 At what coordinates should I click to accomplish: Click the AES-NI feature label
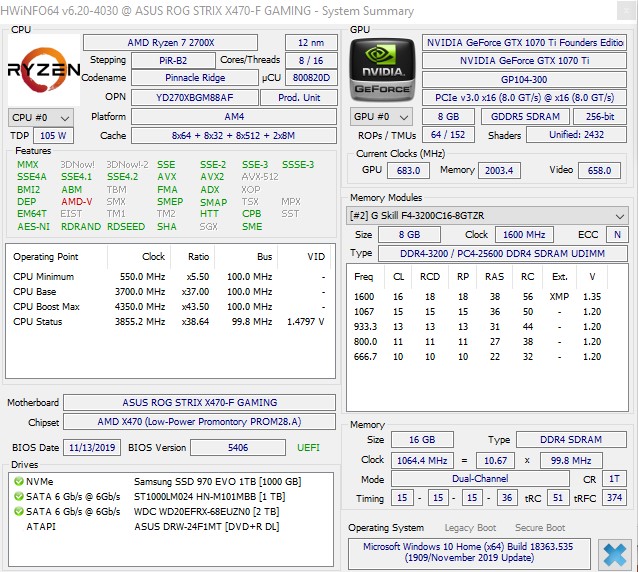click(x=33, y=227)
